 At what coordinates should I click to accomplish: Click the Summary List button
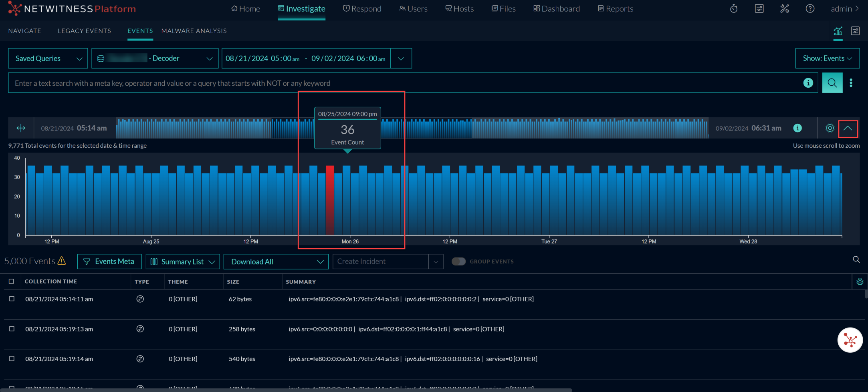click(182, 261)
